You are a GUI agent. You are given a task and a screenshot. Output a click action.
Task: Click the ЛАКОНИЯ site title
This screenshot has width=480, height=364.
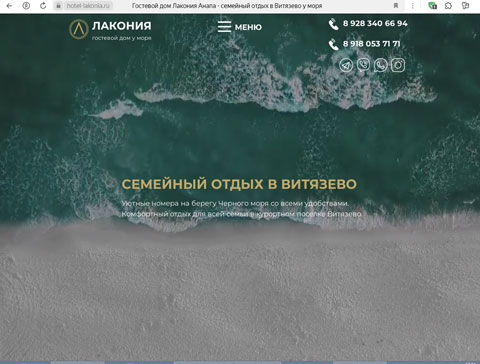coord(122,26)
